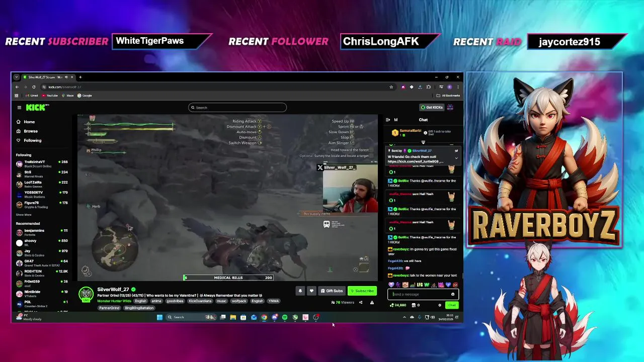Open the YouTube bookmark

click(x=50, y=96)
